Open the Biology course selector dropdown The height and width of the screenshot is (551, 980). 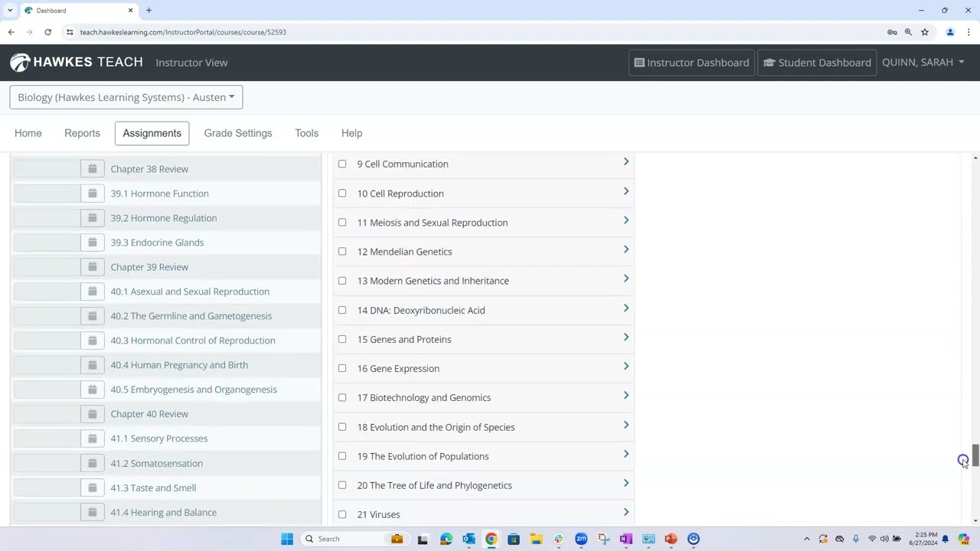(x=126, y=97)
